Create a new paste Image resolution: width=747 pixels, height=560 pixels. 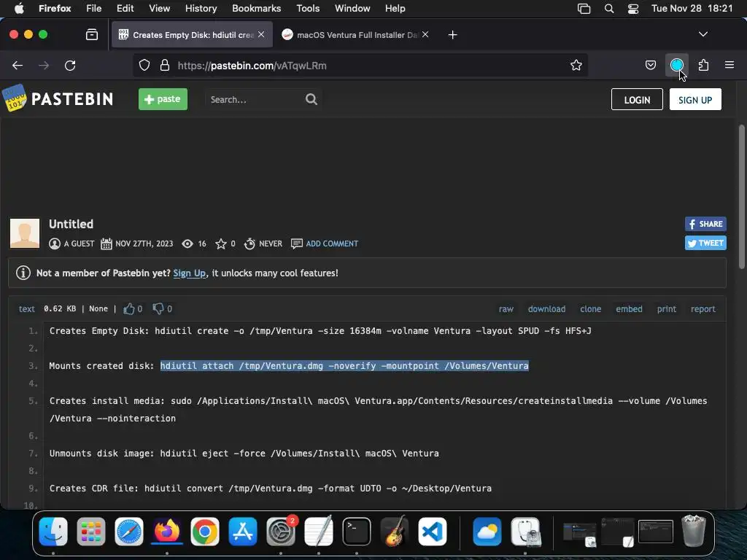163,99
